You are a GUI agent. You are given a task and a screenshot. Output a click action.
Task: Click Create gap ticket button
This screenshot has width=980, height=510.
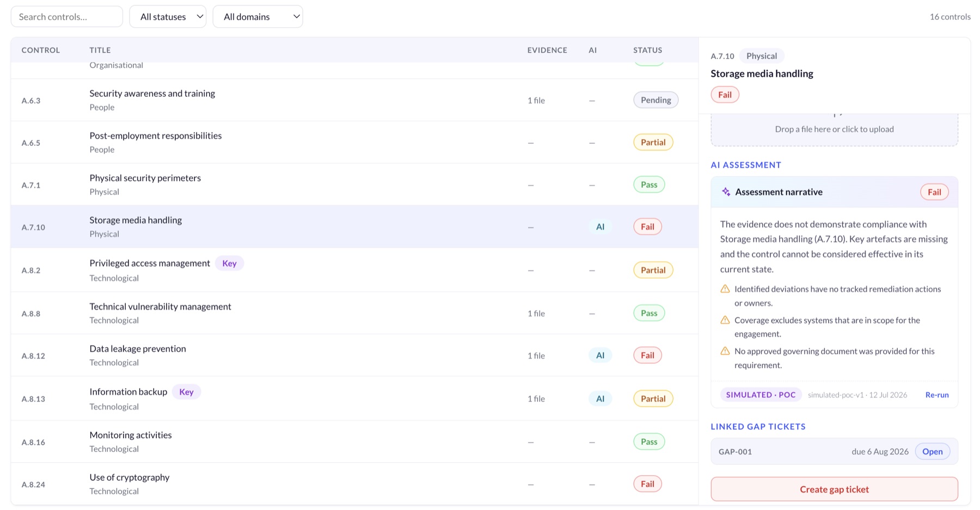(834, 489)
